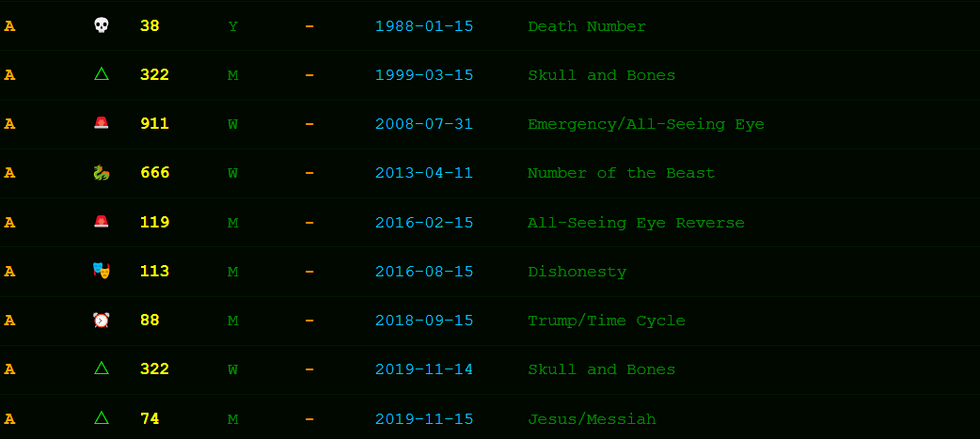Open Skull and Bones in the 1999-03-15 row

pos(602,75)
